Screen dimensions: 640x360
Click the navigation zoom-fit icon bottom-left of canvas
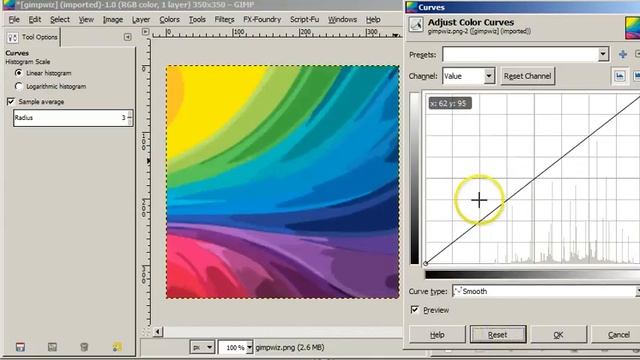146,332
